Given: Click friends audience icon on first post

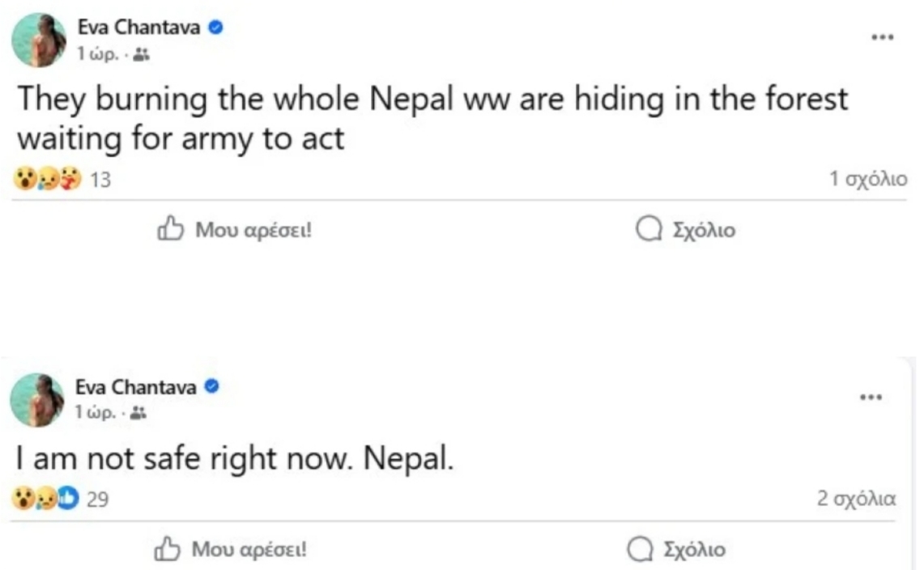Looking at the screenshot, I should pos(141,54).
